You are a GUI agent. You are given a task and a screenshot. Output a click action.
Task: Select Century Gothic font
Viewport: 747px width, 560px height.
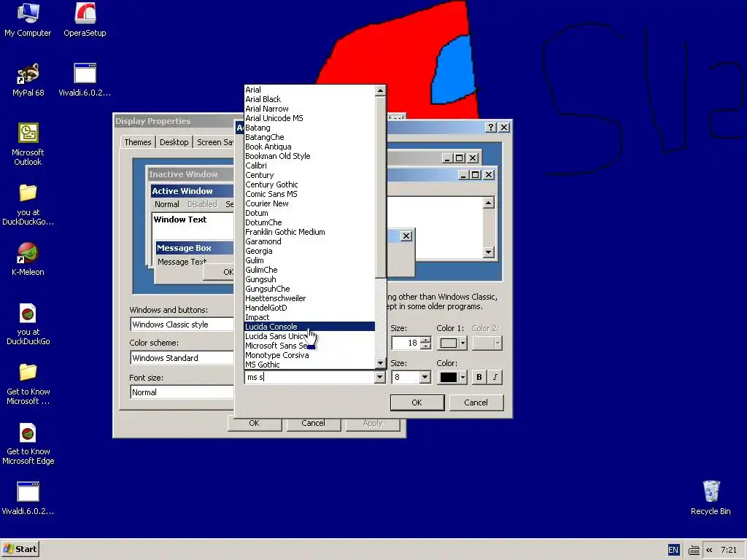click(309, 184)
